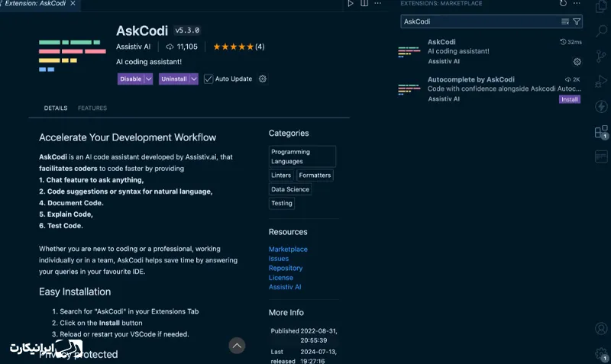Select the Testing category tag
Screen dimensions: 611x364
point(282,203)
